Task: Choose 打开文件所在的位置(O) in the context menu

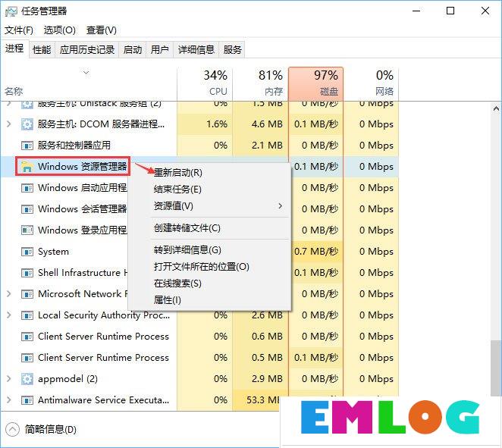Action: pos(202,267)
